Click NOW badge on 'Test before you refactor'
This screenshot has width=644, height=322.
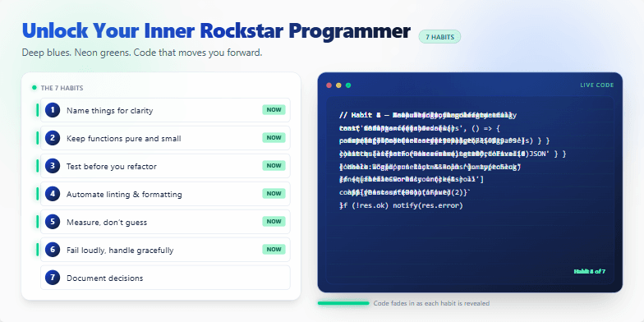click(274, 166)
